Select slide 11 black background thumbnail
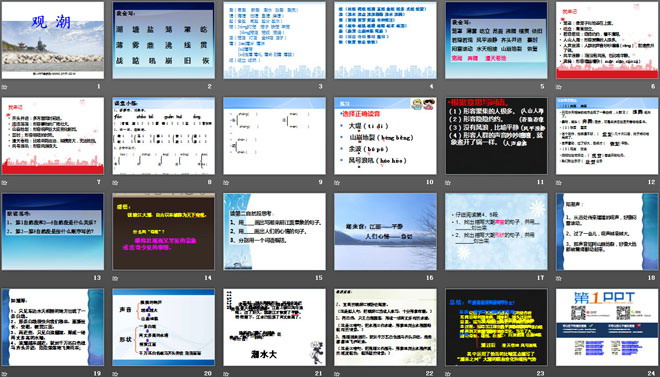The height and width of the screenshot is (377, 660). (x=496, y=136)
